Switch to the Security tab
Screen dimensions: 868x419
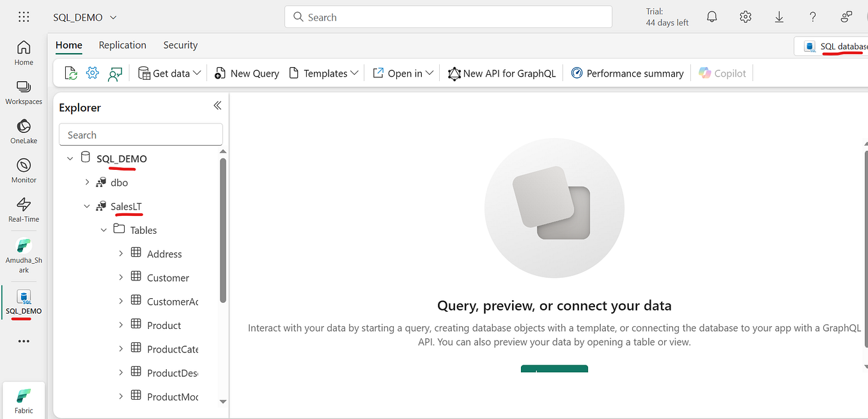point(180,45)
